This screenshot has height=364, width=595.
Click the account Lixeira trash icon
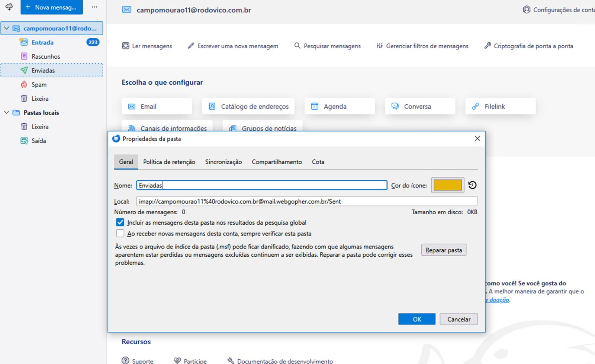pyautogui.click(x=24, y=98)
